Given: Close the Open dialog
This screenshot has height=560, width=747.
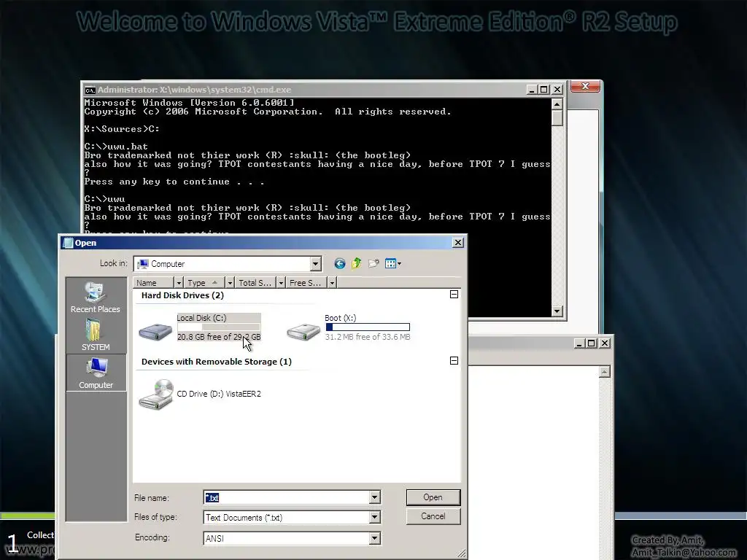Looking at the screenshot, I should 458,242.
